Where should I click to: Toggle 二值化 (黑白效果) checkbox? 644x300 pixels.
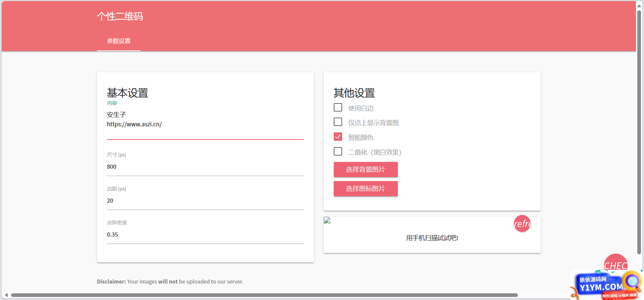coord(338,152)
